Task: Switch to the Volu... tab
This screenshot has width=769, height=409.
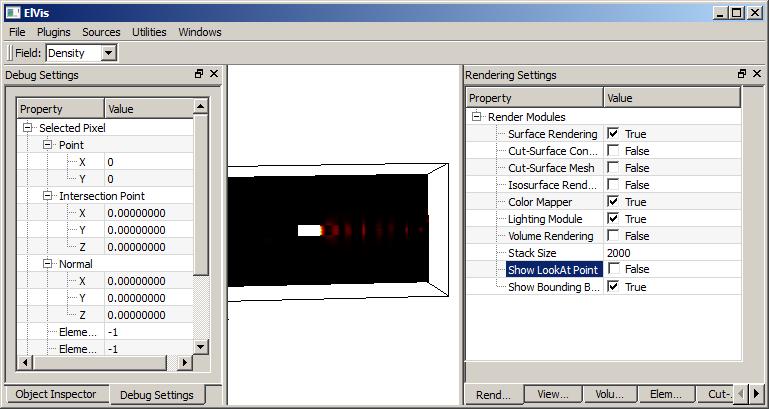Action: click(610, 394)
